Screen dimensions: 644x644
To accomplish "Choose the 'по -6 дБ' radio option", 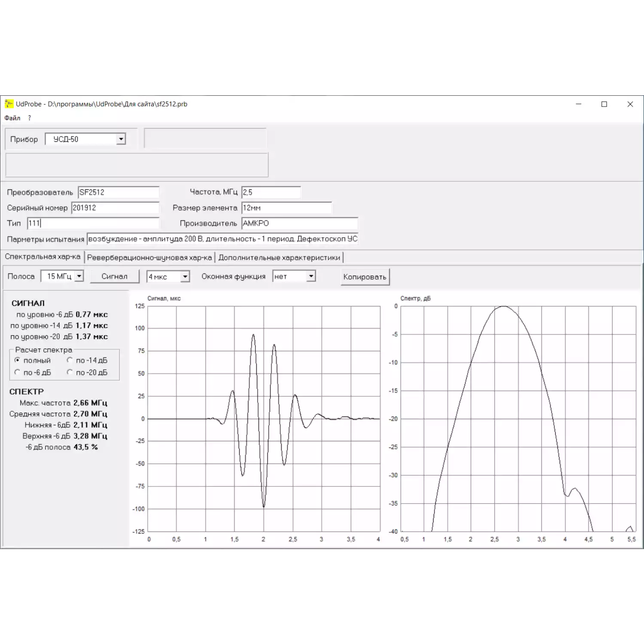I will click(18, 372).
